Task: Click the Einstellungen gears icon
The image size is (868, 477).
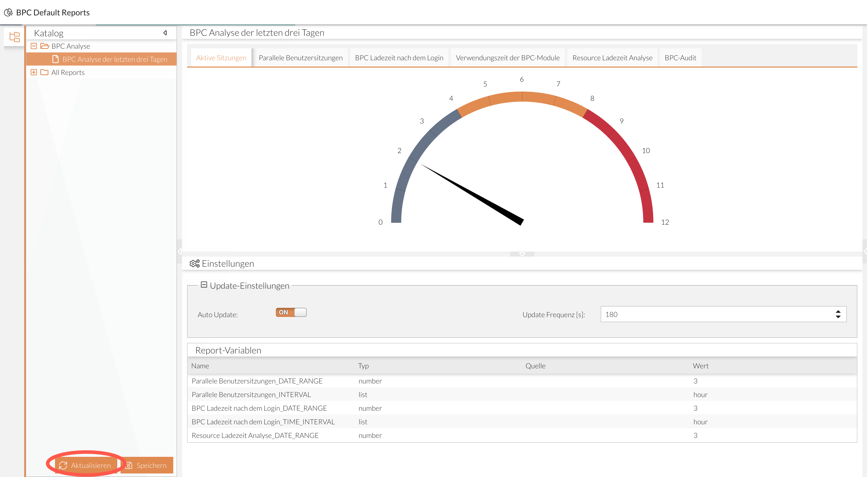Action: pyautogui.click(x=194, y=263)
